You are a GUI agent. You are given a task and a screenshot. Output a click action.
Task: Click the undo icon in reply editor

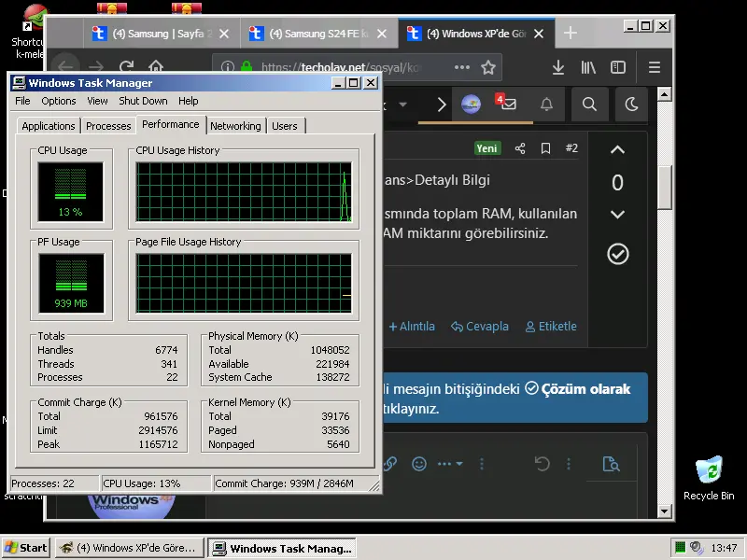(x=543, y=463)
